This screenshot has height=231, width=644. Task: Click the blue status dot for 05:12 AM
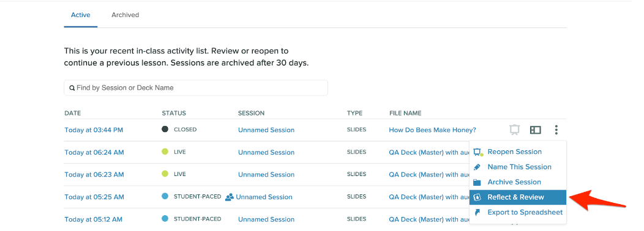coord(165,219)
